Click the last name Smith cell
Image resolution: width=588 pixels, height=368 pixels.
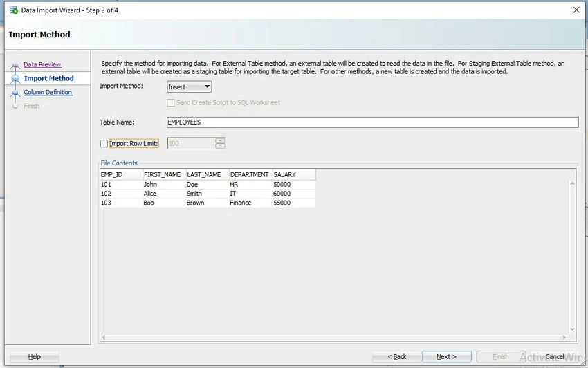pyautogui.click(x=208, y=194)
